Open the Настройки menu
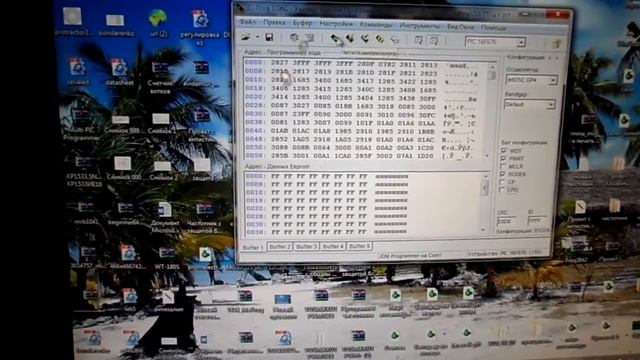Screen dimensions: 640x360 click(x=336, y=24)
